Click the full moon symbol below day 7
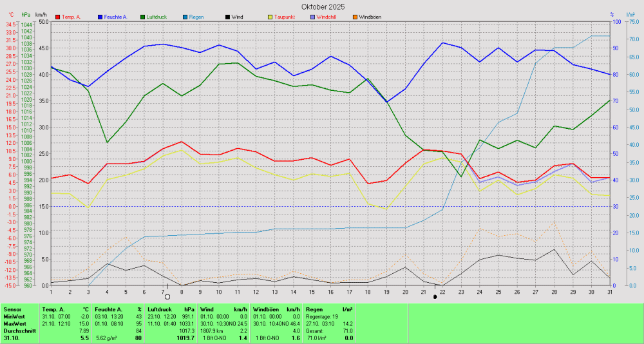 pos(167,297)
